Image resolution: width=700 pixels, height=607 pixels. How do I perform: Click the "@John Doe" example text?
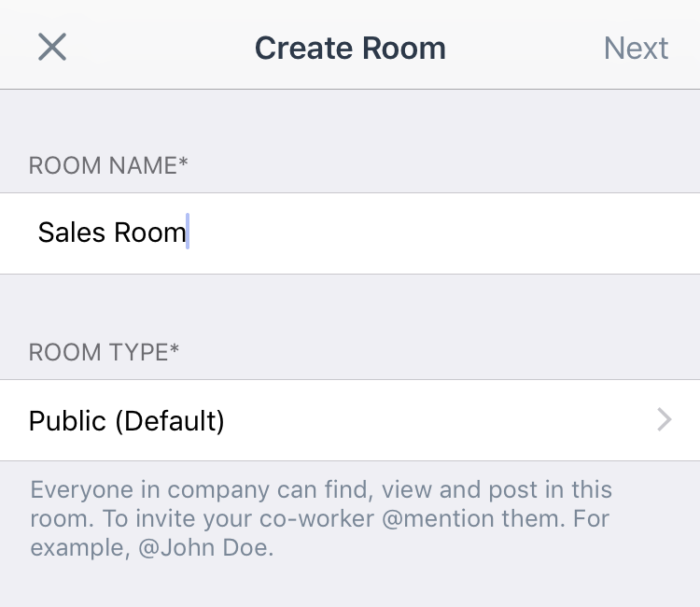(x=204, y=547)
